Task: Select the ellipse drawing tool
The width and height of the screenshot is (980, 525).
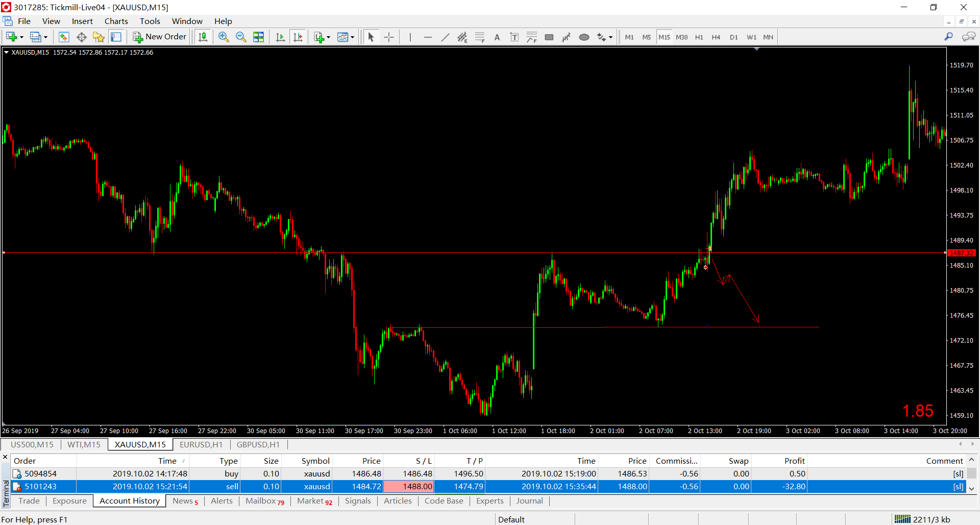Action: tap(584, 37)
